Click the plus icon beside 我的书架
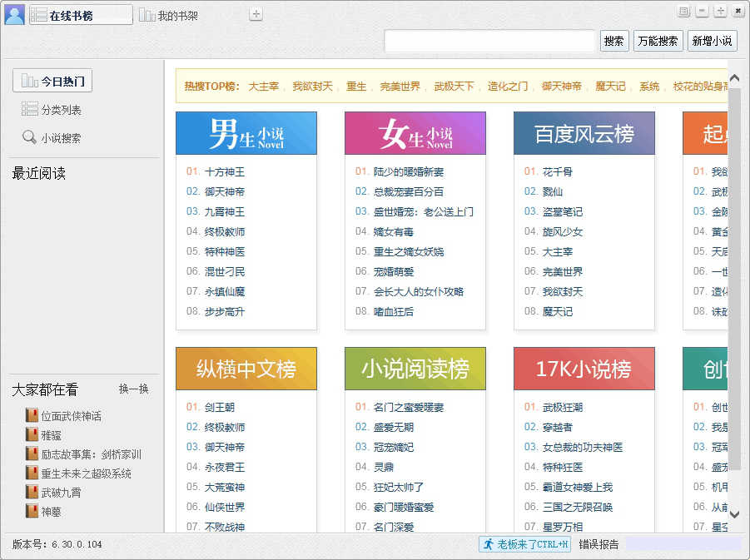This screenshot has height=560, width=750. [256, 14]
